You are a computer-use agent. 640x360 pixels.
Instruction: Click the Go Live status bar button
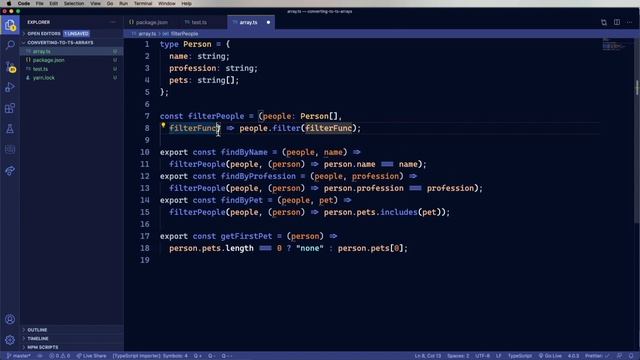pos(550,356)
